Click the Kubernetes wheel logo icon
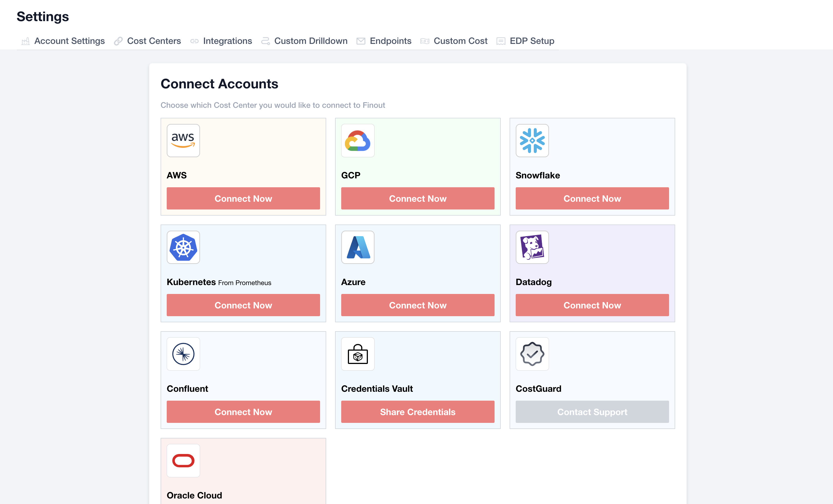Image resolution: width=833 pixels, height=504 pixels. click(x=183, y=248)
